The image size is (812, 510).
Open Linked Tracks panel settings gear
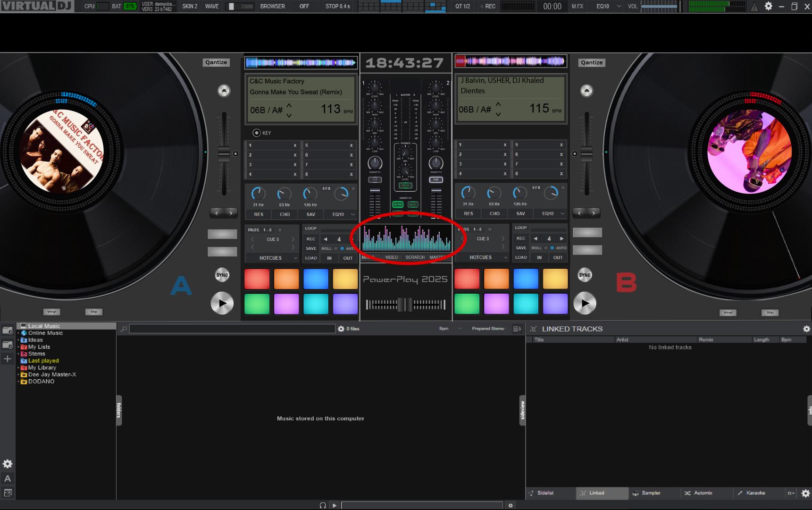tap(806, 329)
